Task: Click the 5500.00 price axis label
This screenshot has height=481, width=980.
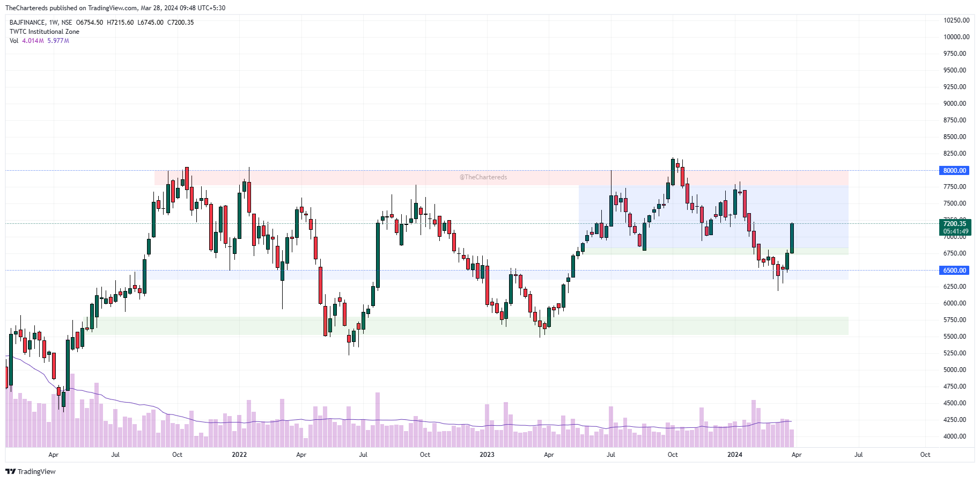Action: click(955, 337)
